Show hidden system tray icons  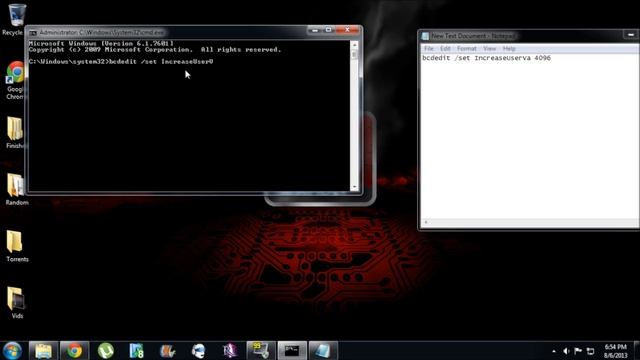coord(554,351)
